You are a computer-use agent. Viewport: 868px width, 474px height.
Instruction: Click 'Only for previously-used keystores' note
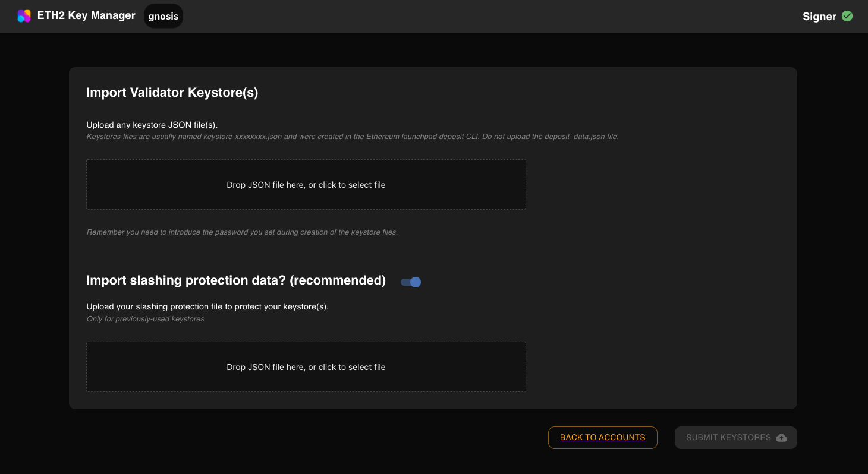point(145,319)
